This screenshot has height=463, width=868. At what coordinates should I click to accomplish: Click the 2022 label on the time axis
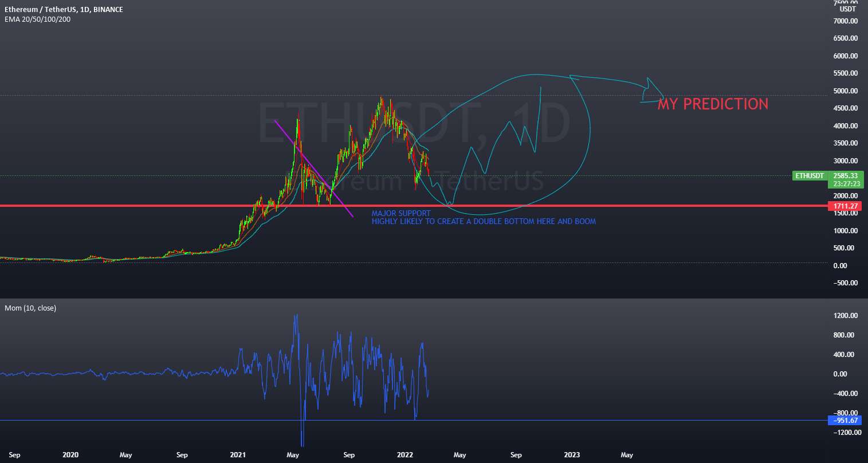(405, 455)
